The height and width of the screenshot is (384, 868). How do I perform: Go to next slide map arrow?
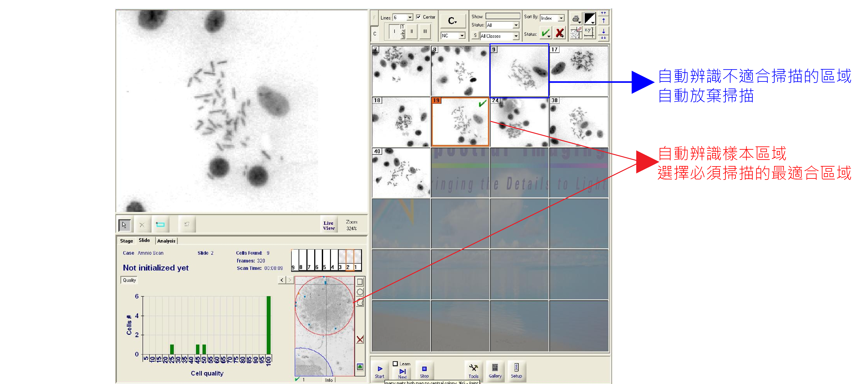click(290, 280)
